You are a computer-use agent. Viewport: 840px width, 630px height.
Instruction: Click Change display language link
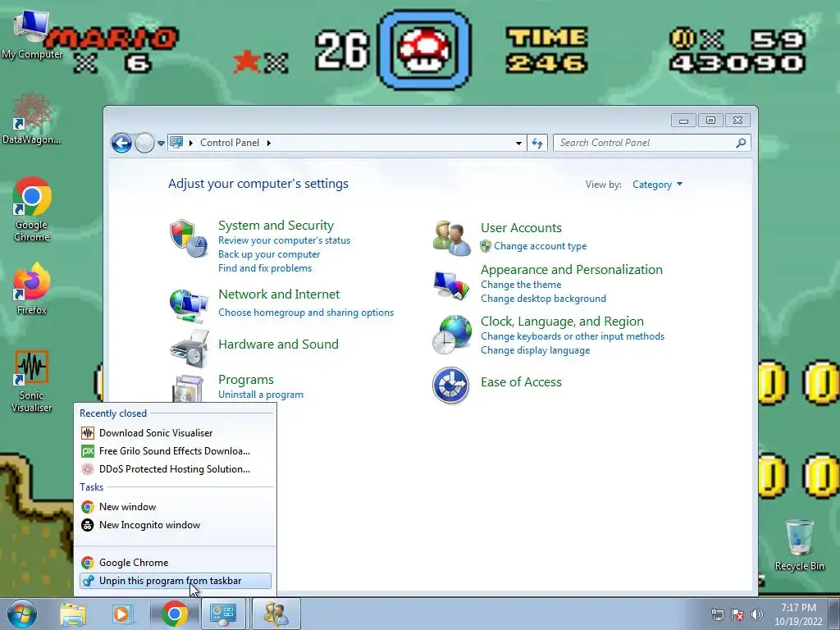coord(535,350)
